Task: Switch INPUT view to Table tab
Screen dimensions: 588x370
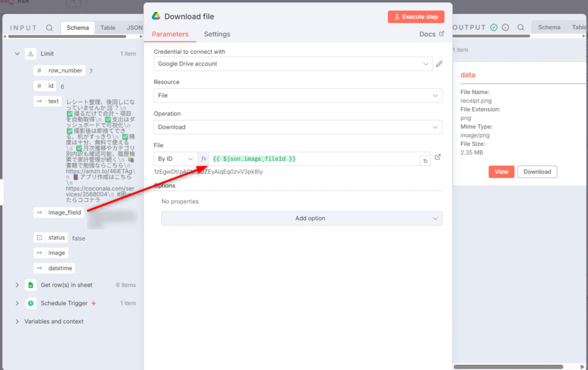Action: 108,28
